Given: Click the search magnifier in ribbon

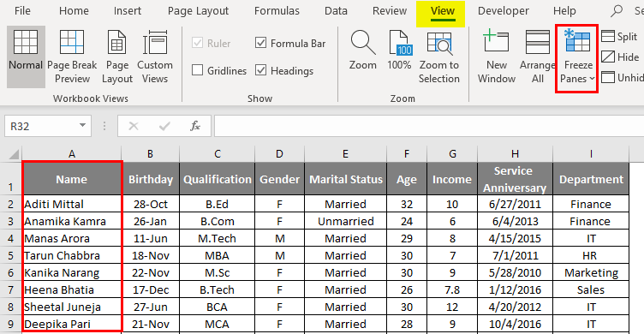Looking at the screenshot, I should (617, 10).
